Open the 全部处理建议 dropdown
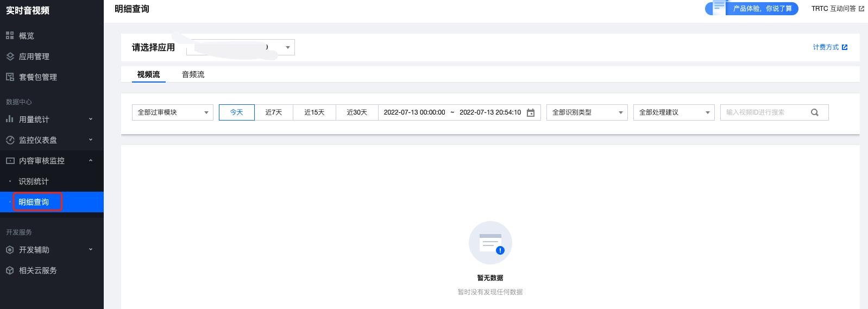868x309 pixels. pos(674,112)
